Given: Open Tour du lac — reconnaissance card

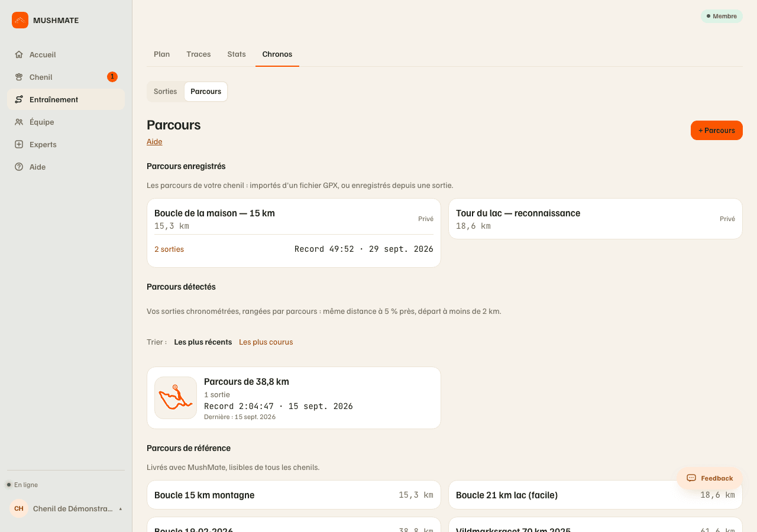Looking at the screenshot, I should click(596, 219).
